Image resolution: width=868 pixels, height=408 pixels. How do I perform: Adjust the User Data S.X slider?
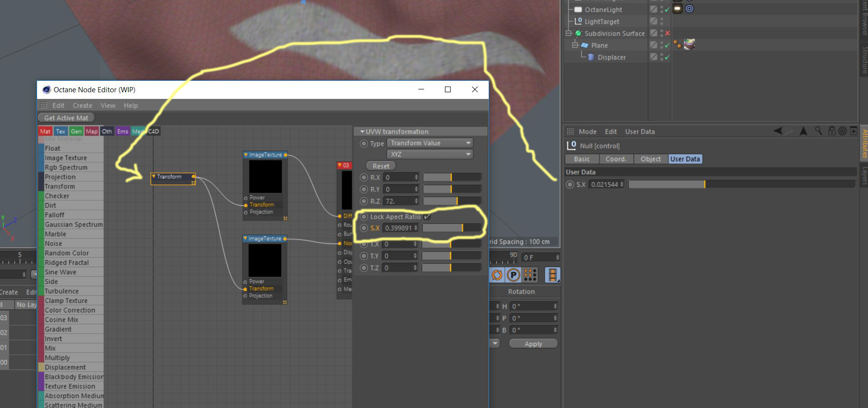[x=742, y=185]
